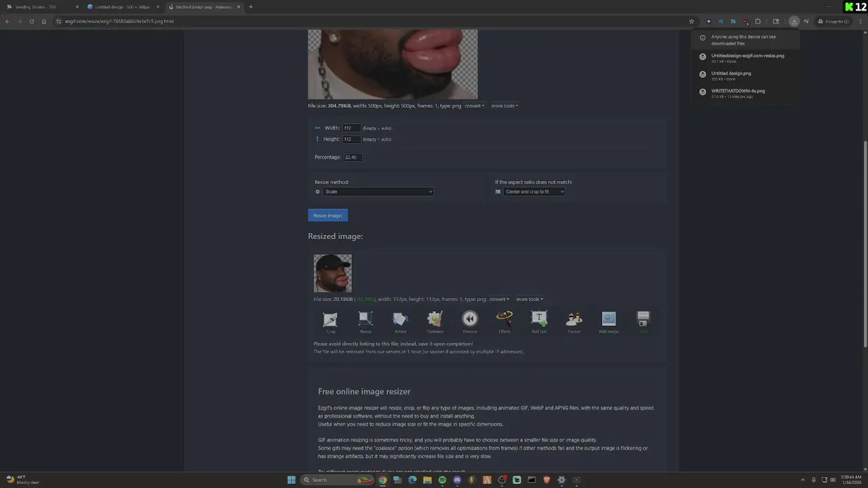The width and height of the screenshot is (868, 488).
Task: Expand more tools menu under source image
Action: pos(505,106)
